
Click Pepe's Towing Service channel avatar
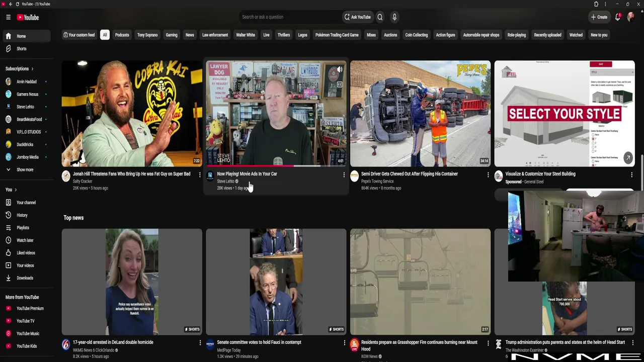(x=354, y=176)
